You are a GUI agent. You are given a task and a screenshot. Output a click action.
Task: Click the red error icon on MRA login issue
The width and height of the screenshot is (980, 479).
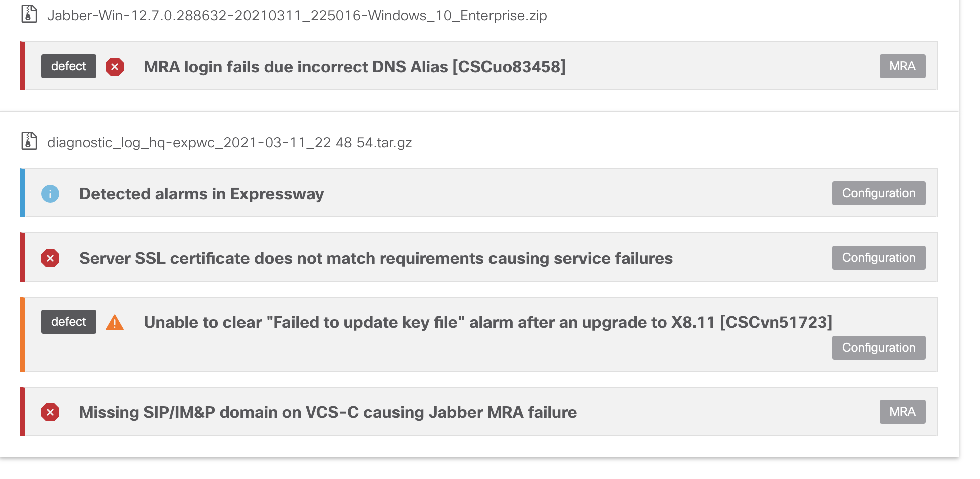(115, 66)
